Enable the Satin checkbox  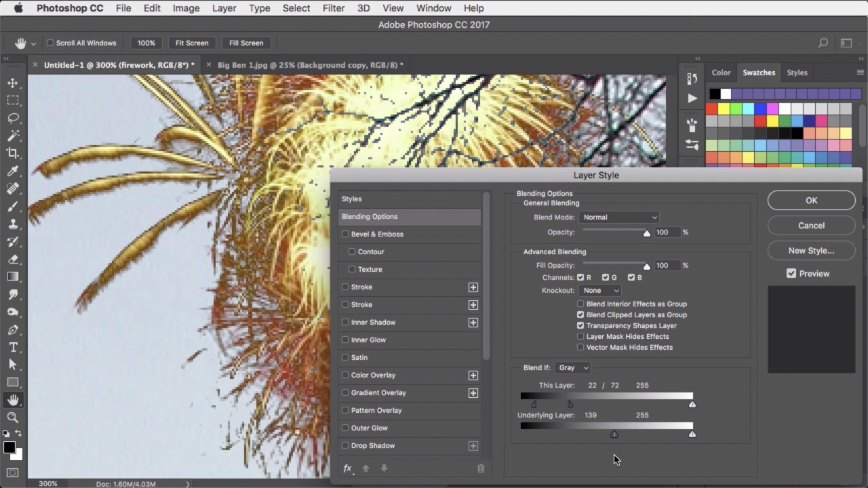coord(345,357)
